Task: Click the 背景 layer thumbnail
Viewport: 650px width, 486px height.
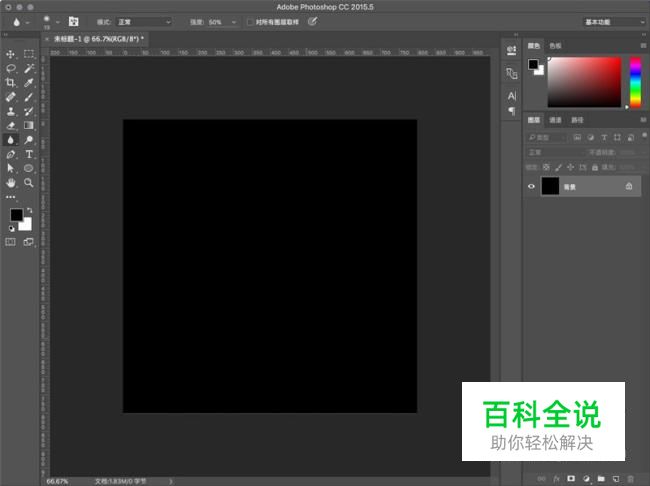Action: pyautogui.click(x=550, y=186)
